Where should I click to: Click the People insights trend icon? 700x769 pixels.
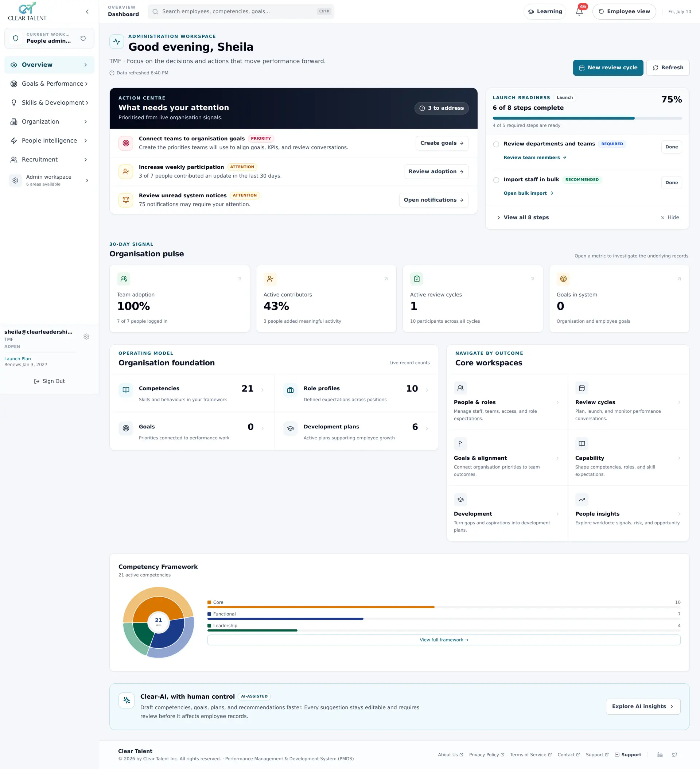582,499
